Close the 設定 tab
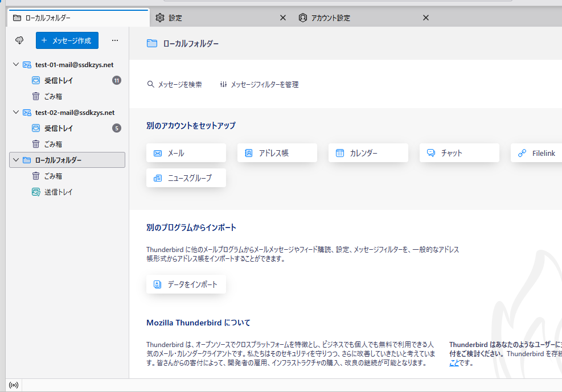Image resolution: width=562 pixels, height=392 pixels. 283,18
